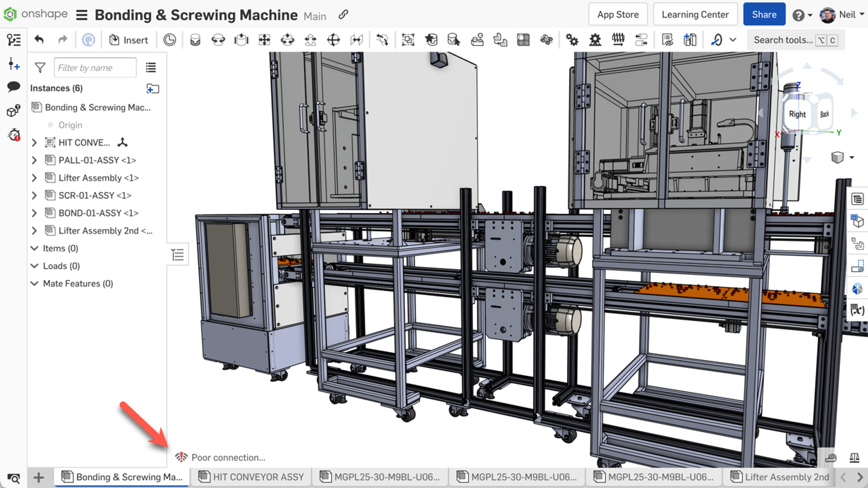This screenshot has height=488, width=868.
Task: Click the Insert parts button
Action: pyautogui.click(x=129, y=40)
